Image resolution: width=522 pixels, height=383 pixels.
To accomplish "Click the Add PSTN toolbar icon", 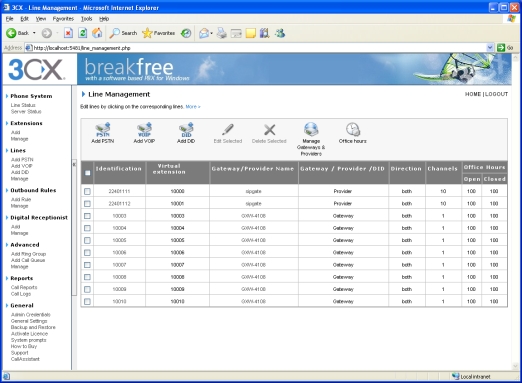I will (103, 130).
